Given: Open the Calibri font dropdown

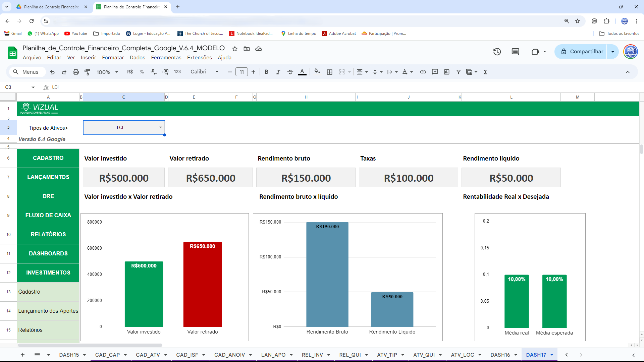Looking at the screenshot, I should point(204,72).
